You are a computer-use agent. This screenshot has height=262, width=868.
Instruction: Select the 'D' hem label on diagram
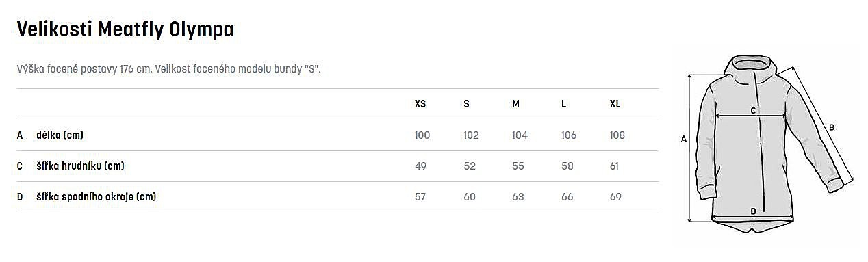coord(753,211)
